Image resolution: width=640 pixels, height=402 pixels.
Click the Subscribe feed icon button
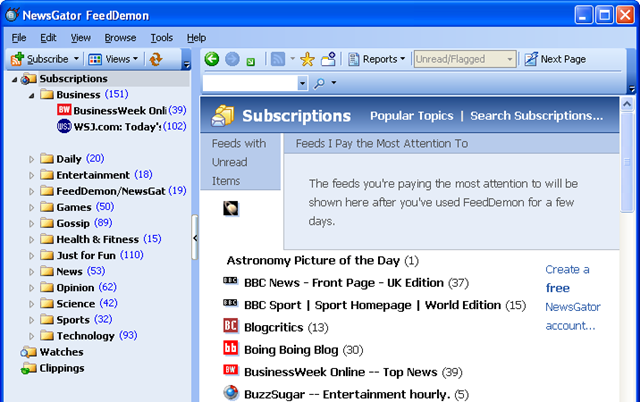point(17,59)
